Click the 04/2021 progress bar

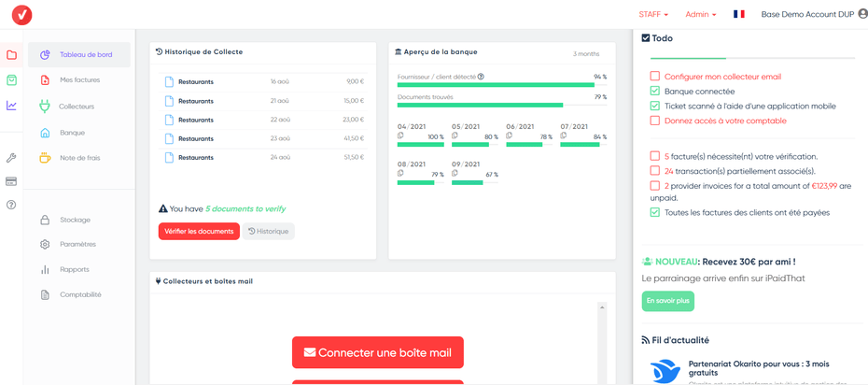tap(420, 145)
